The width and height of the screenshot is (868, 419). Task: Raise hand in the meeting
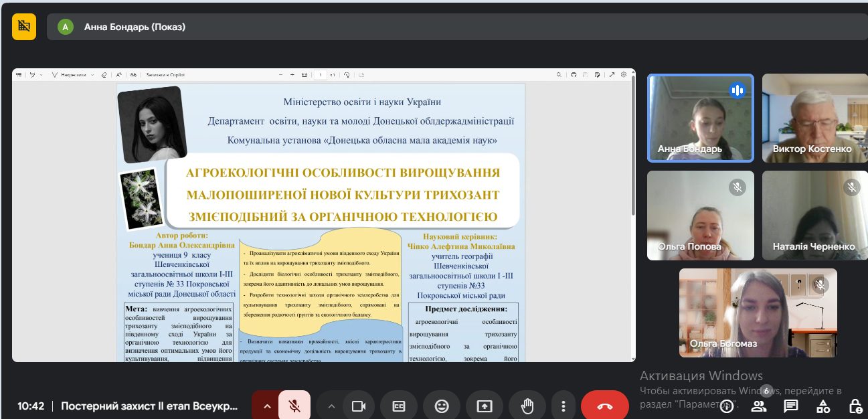tap(527, 406)
